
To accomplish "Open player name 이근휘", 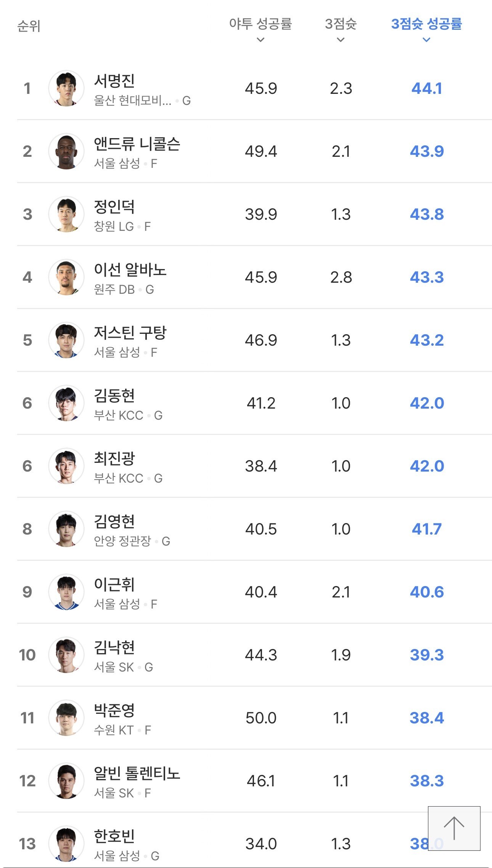I will click(x=114, y=585).
